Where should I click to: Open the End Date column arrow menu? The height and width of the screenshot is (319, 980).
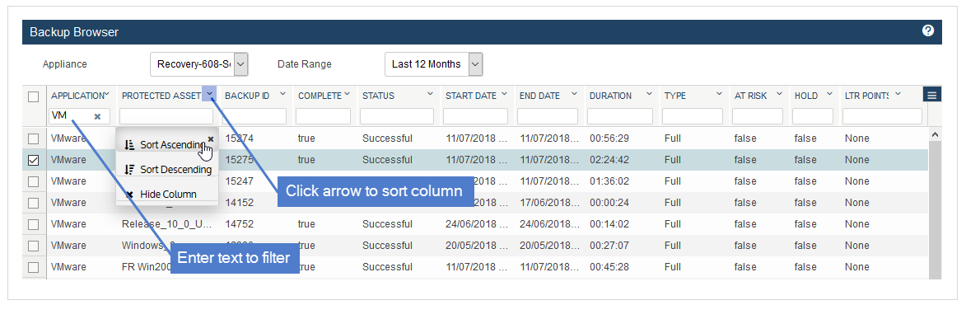point(574,95)
